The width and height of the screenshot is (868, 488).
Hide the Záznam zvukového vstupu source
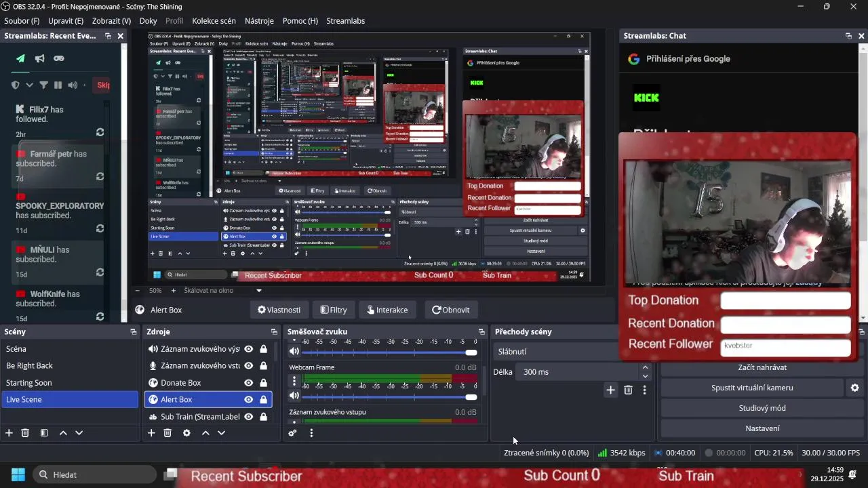click(x=249, y=366)
